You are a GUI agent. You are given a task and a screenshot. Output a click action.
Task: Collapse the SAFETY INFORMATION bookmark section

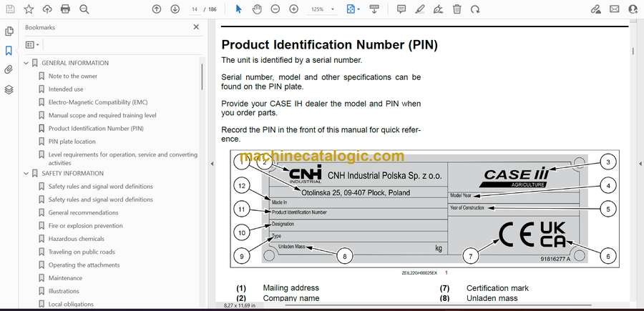(26, 174)
